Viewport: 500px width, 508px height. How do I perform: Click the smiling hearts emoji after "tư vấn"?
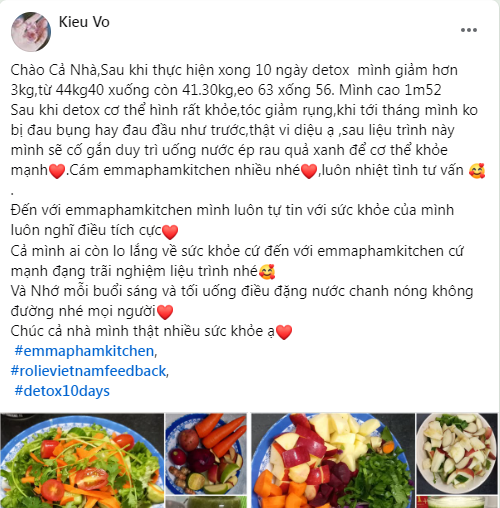477,171
